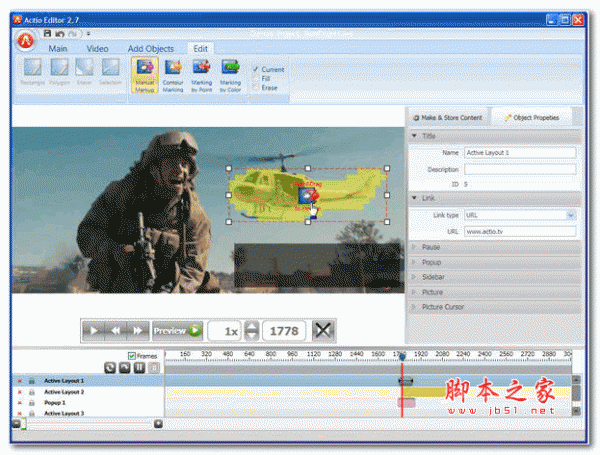Toggle the Current option

tap(268, 69)
